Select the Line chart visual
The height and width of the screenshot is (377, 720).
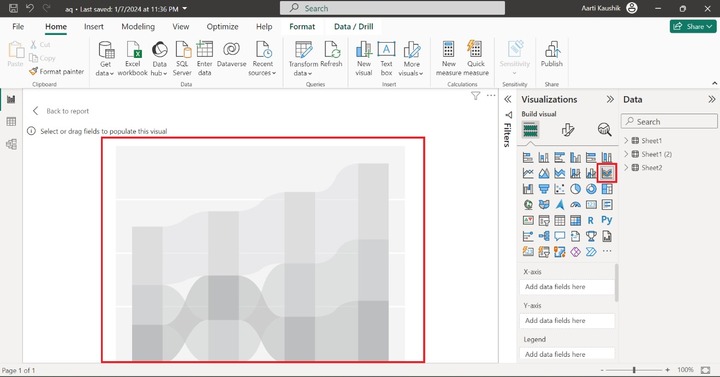pos(528,173)
